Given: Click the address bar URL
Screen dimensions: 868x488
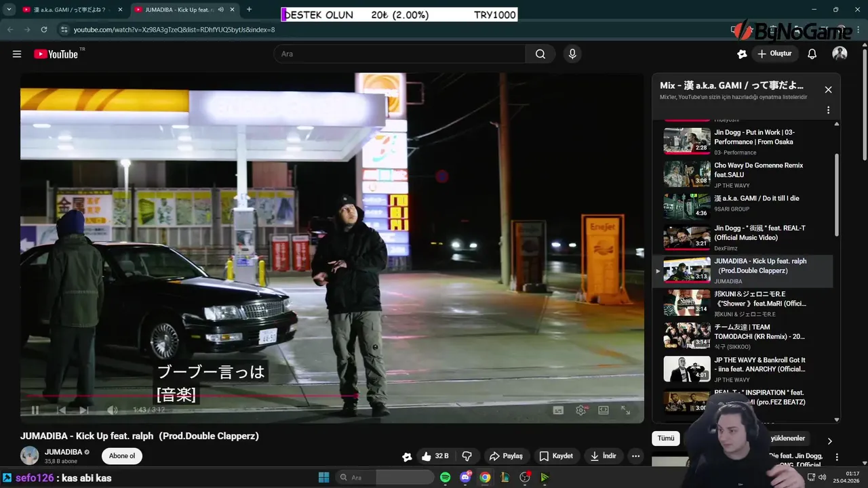Looking at the screenshot, I should click(174, 30).
